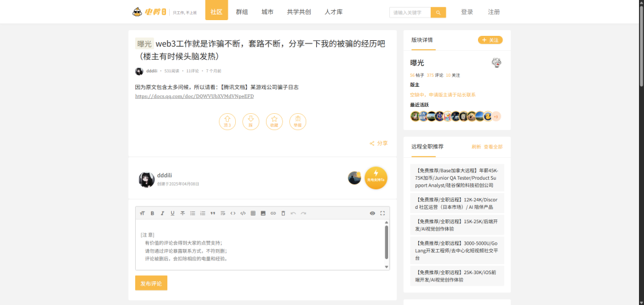
Task: Expand the +3 more active users bubble
Action: [496, 116]
